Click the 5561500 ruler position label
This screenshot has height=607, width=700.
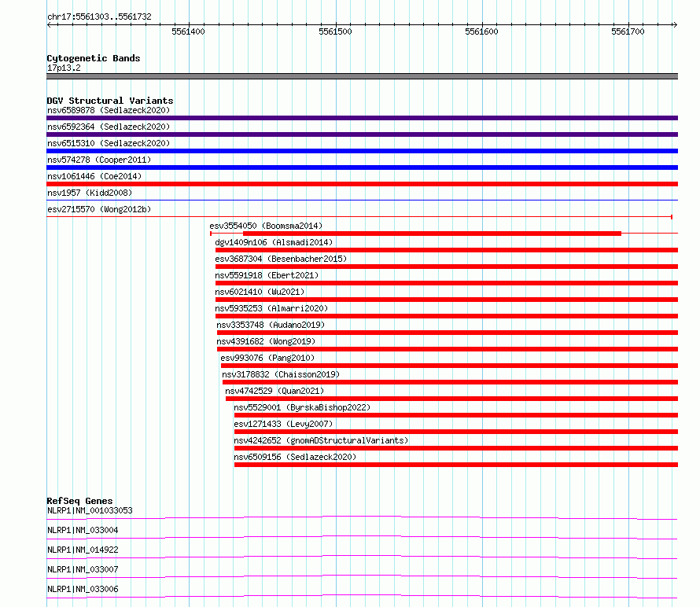tap(335, 31)
